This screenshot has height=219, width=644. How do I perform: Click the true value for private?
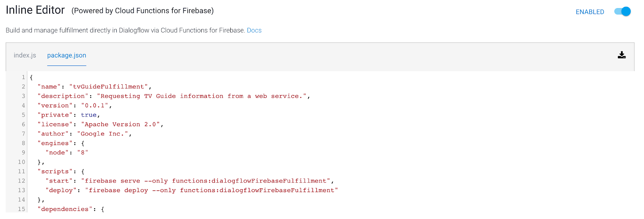tap(89, 115)
